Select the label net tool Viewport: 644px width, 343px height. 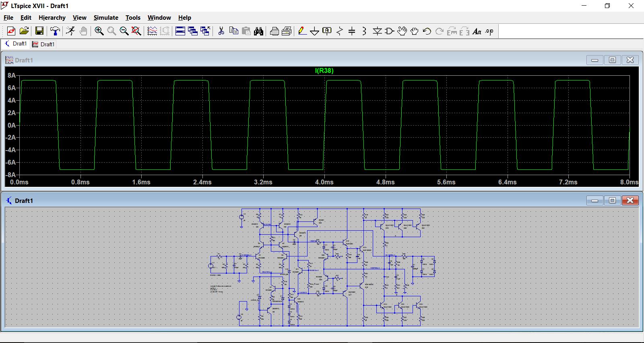tap(327, 31)
